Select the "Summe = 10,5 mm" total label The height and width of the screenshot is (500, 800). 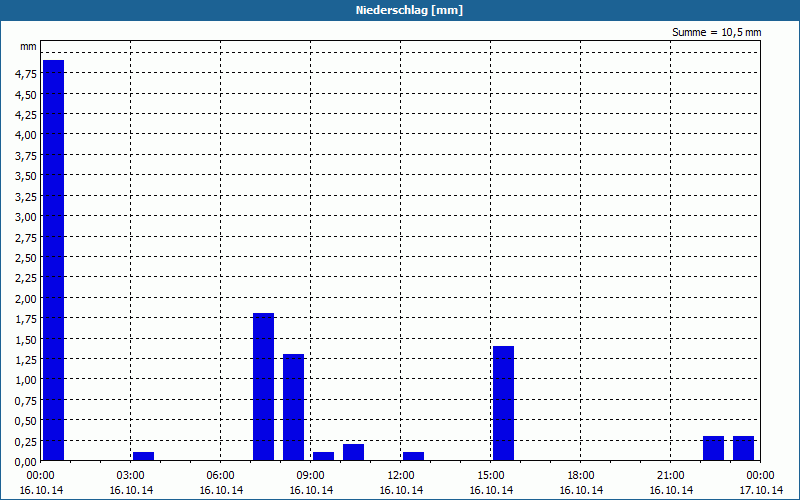(x=716, y=33)
